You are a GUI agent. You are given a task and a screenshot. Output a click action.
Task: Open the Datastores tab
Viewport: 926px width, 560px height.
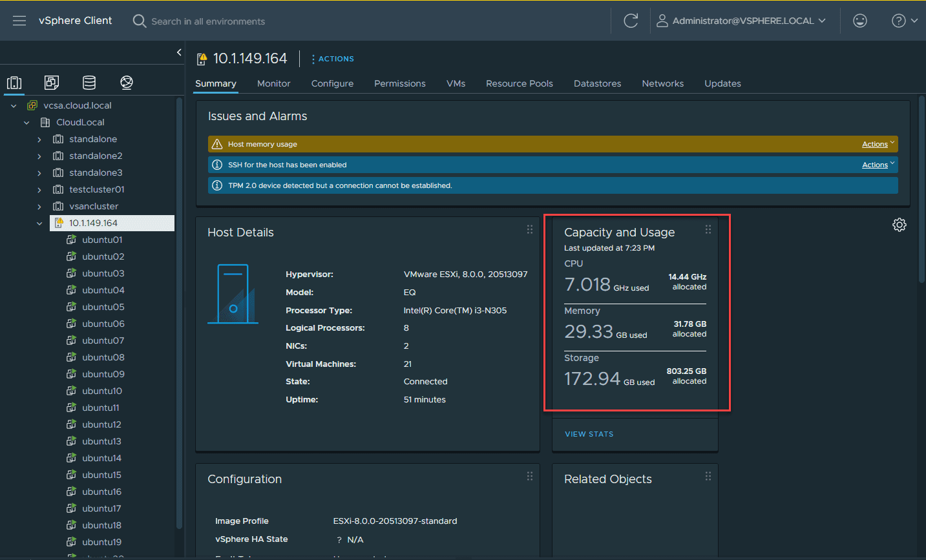click(x=597, y=83)
